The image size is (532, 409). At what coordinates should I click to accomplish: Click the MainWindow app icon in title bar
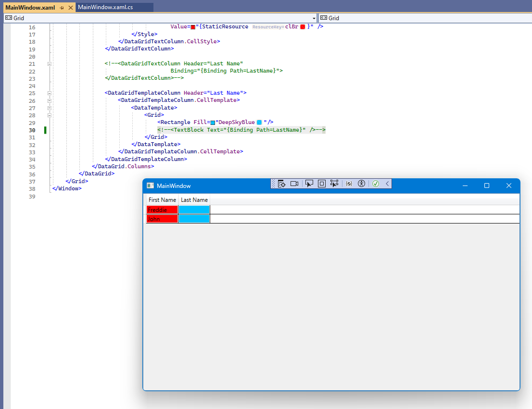coord(150,186)
